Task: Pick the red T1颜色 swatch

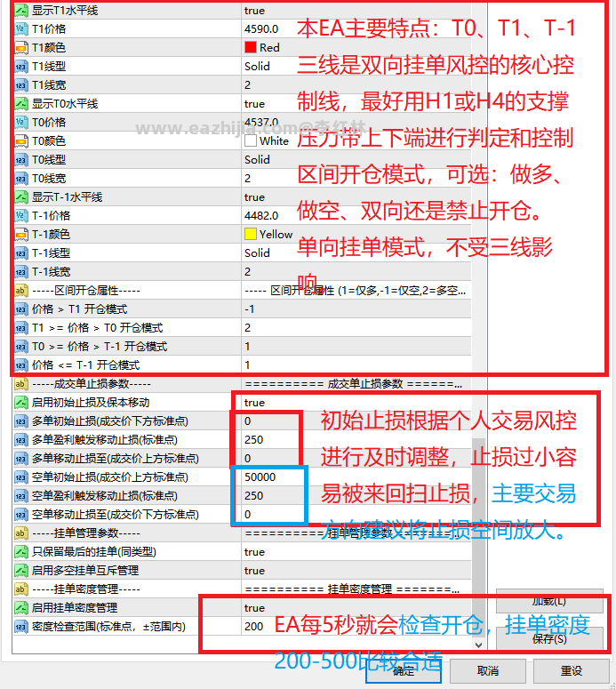Action: [251, 47]
